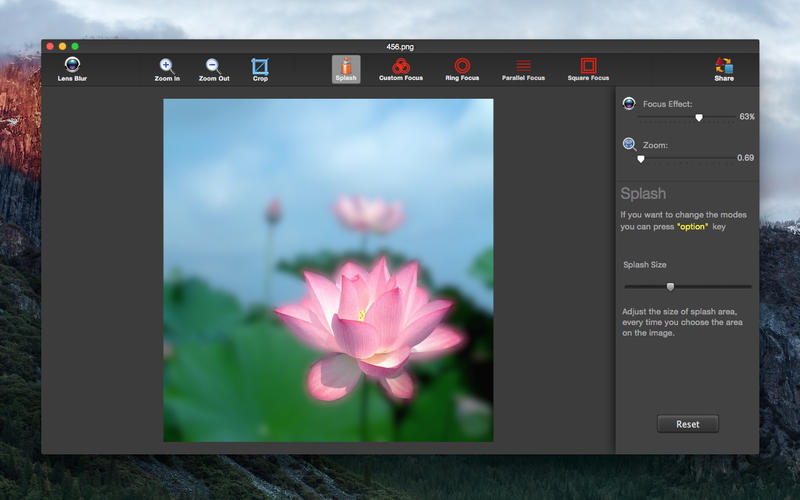Click the pink lotus flower in the image
This screenshot has width=800, height=500.
coord(368,328)
